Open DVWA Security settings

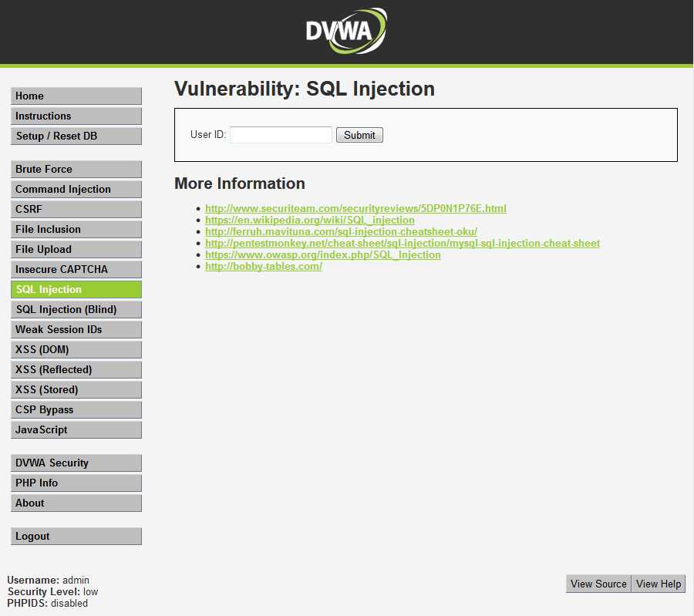pos(76,463)
